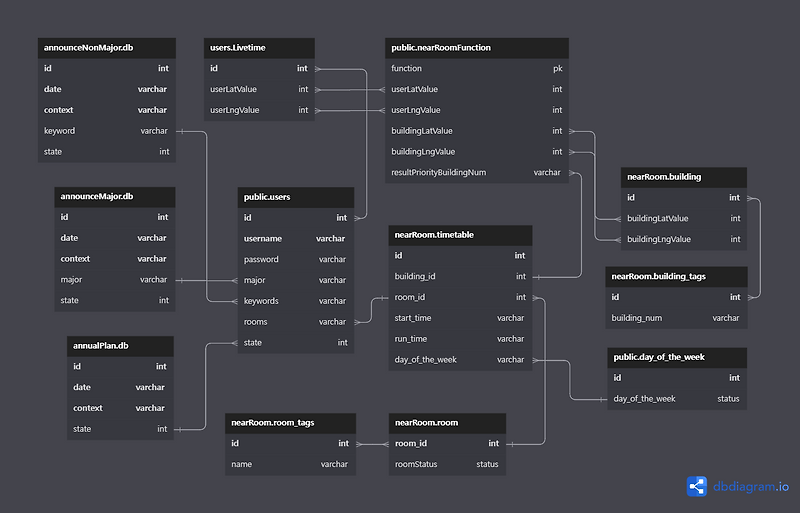Select the nearRoom.building table header

click(684, 177)
